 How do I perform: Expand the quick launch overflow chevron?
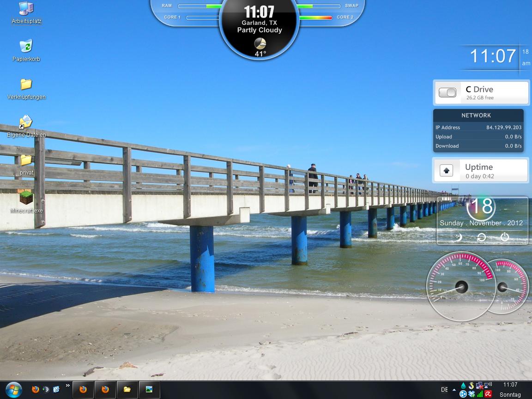[68, 386]
